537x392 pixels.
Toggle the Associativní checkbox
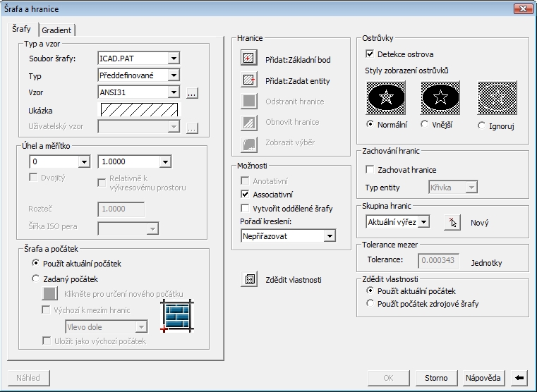point(246,195)
